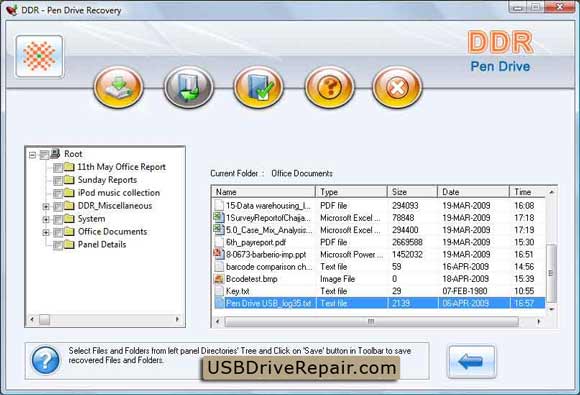Image resolution: width=580 pixels, height=395 pixels.
Task: Select the Key.txt file name
Action: pos(237,291)
